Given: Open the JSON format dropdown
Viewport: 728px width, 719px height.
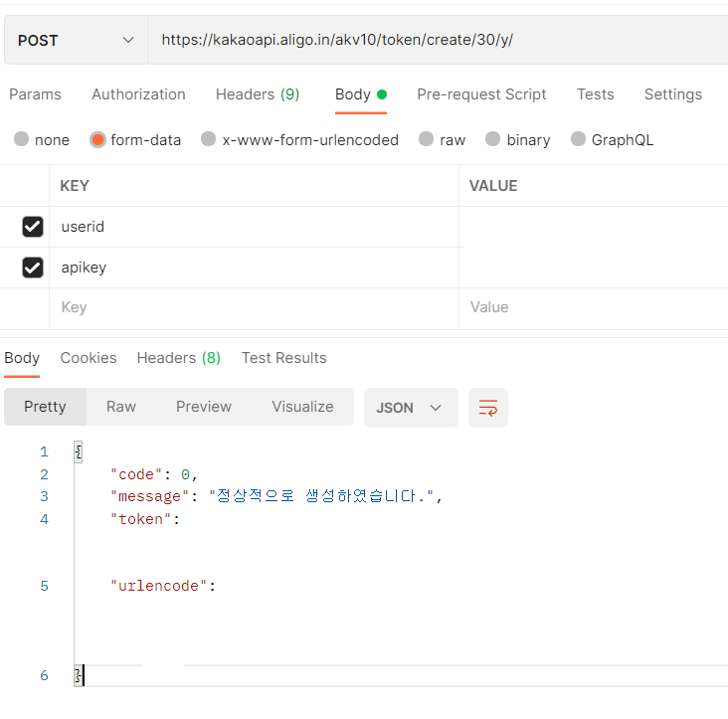Looking at the screenshot, I should pos(411,408).
